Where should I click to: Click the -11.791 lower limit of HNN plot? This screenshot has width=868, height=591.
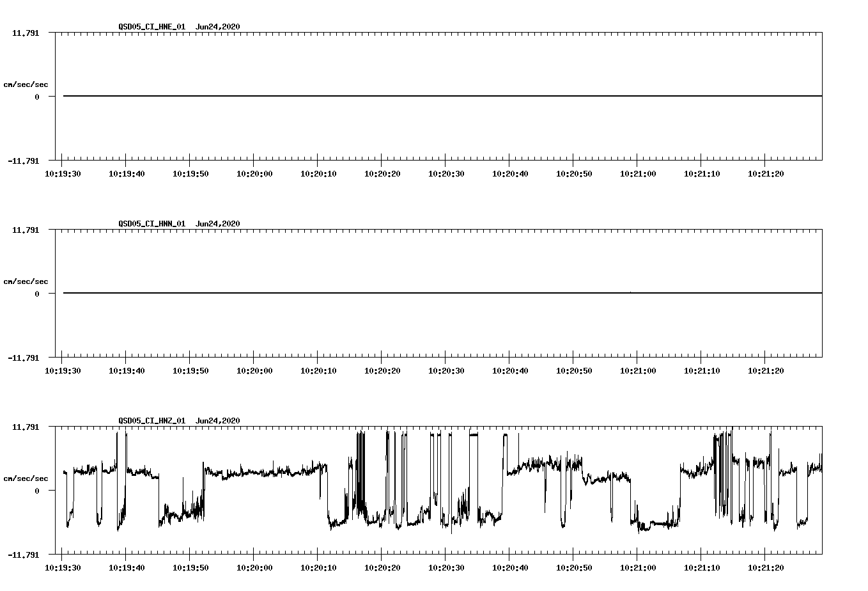(x=24, y=358)
